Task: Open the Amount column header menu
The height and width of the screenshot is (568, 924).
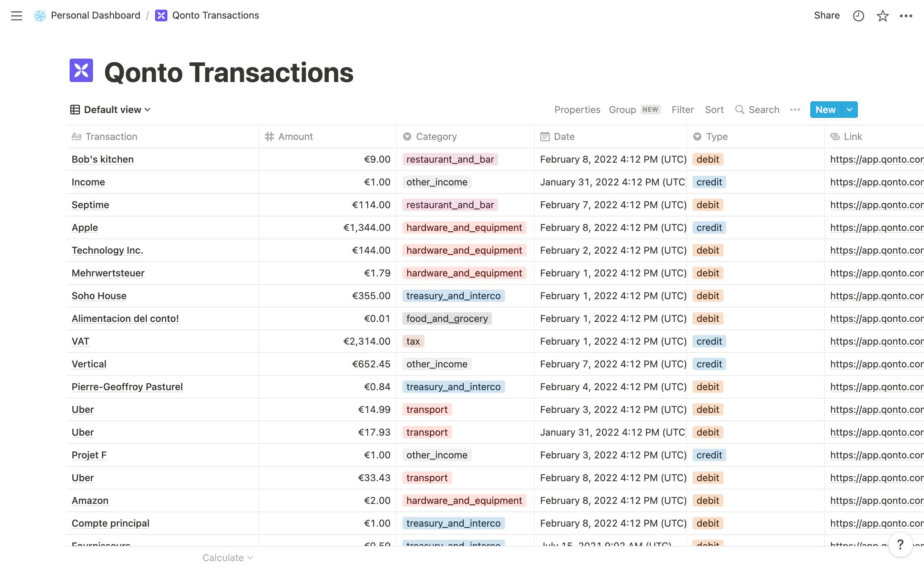Action: point(327,136)
